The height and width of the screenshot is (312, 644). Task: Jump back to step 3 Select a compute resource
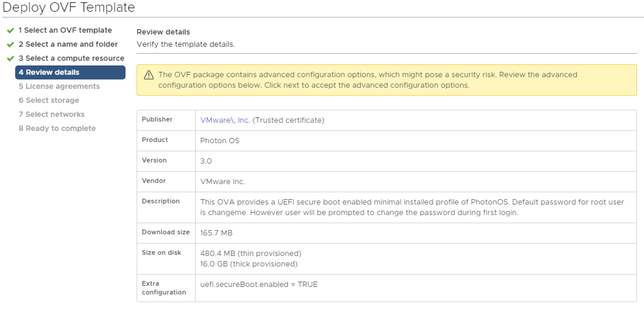[x=71, y=58]
